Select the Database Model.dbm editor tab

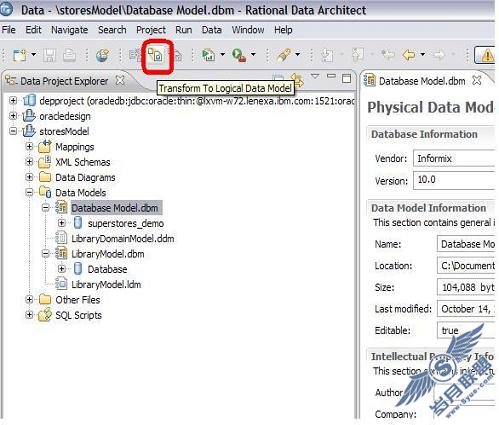[422, 81]
